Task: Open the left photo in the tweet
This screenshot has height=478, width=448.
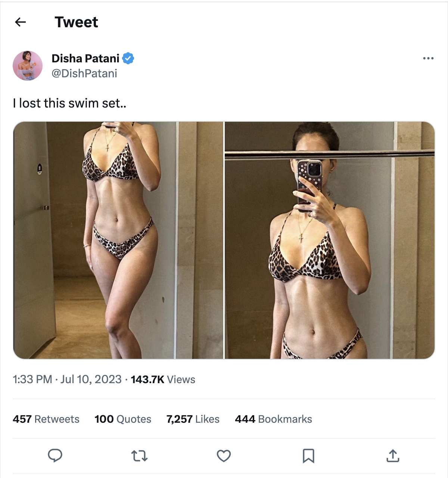Action: [x=118, y=240]
